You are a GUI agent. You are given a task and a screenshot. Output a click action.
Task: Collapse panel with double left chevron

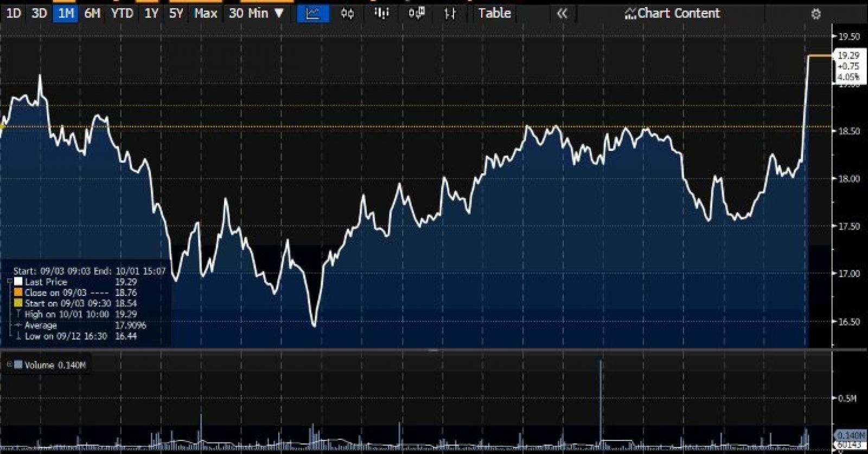coord(562,14)
